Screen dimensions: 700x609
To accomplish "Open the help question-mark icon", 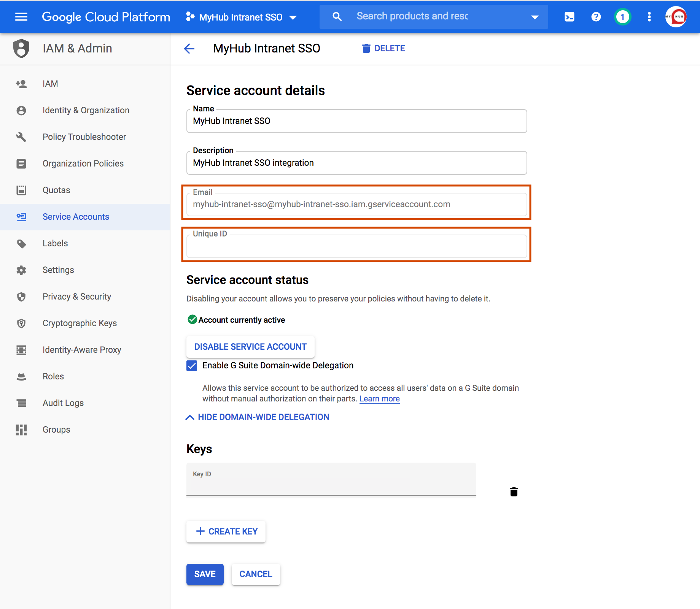I will tap(595, 17).
